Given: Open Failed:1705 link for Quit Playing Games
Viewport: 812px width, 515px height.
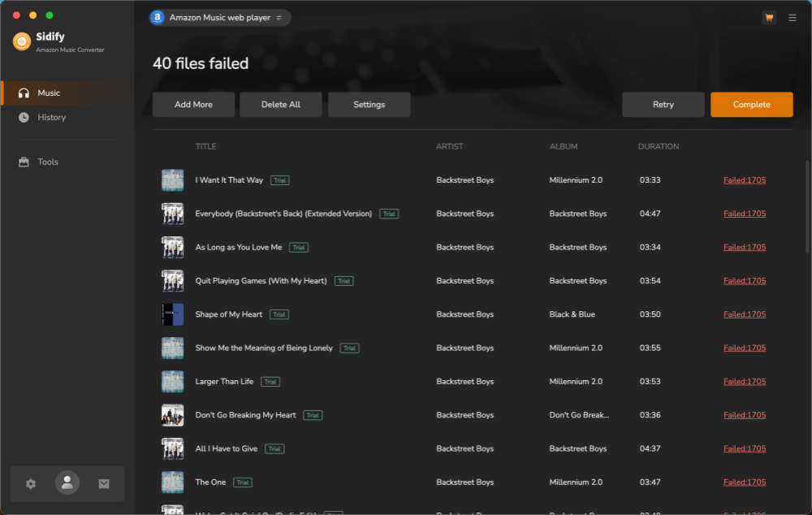Looking at the screenshot, I should point(744,281).
